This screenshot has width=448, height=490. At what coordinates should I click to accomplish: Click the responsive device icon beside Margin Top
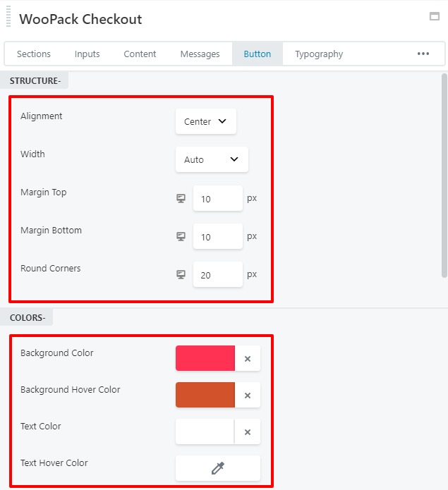click(x=181, y=198)
